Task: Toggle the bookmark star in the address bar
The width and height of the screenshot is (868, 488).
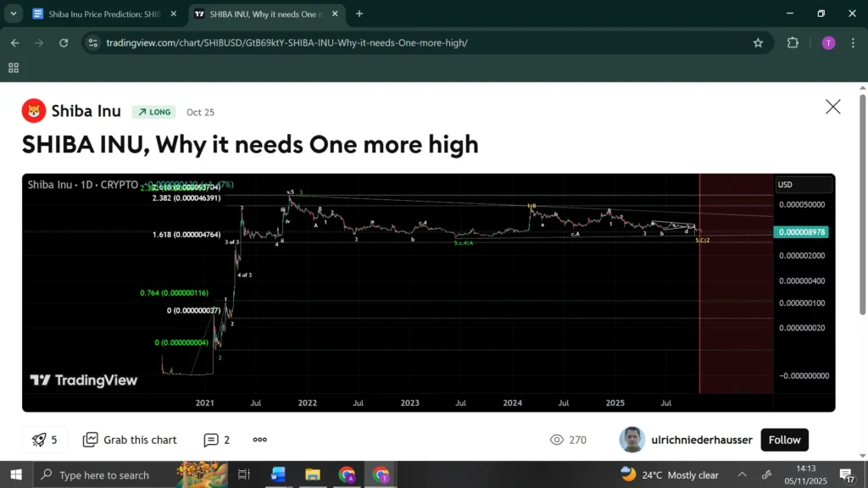Action: (758, 42)
